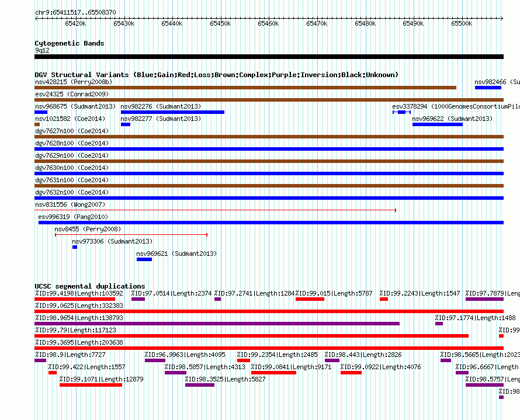Click the dgv7629n100 (Coe2014) label
This screenshot has height=420, width=520.
72,155
